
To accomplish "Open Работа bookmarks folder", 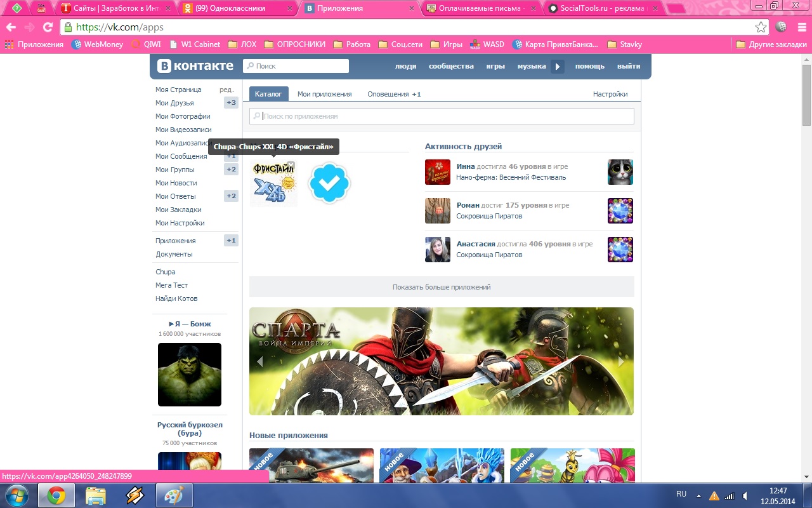I will point(351,44).
